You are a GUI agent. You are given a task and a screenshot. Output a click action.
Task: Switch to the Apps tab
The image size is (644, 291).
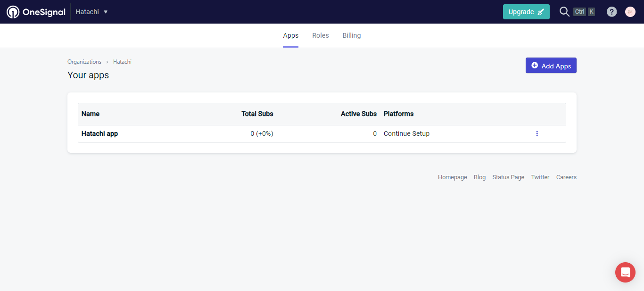click(290, 35)
